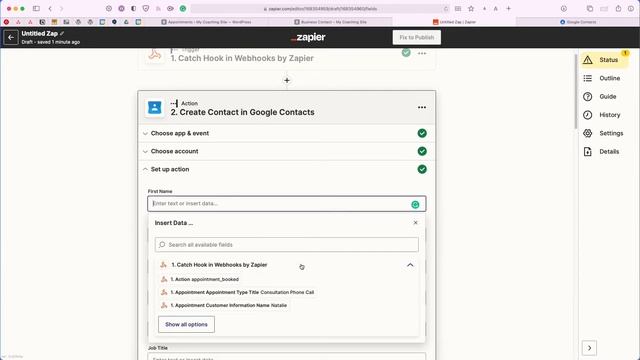Viewport: 640px width, 360px height.
Task: Collapse the Catch Hook in Webhooks data group
Action: (x=410, y=265)
